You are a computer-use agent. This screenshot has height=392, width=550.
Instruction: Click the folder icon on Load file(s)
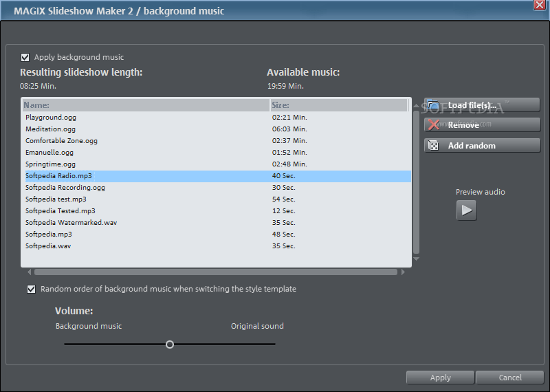click(433, 105)
